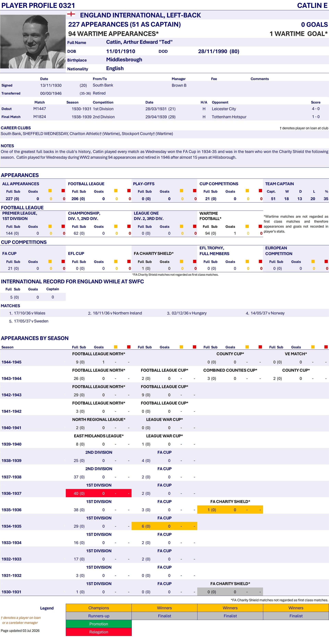
Task: Click the yellow Champions legend swatch
Action: coord(99,608)
